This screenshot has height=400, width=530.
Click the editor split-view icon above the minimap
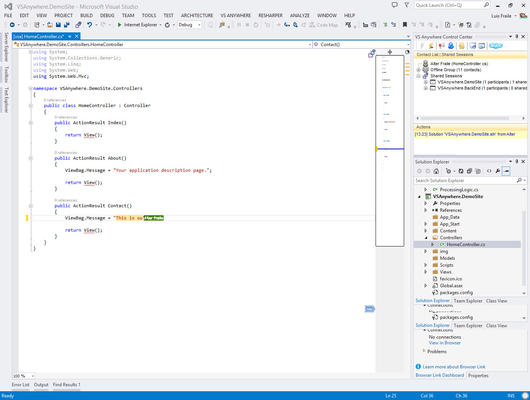[390, 52]
